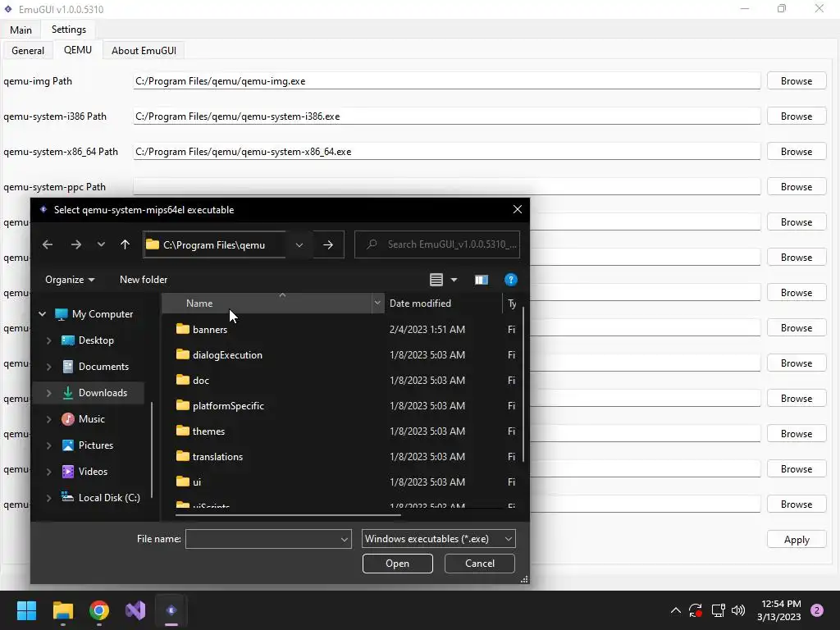Click Apply in EmuGUI settings
Image resolution: width=840 pixels, height=630 pixels.
click(796, 540)
